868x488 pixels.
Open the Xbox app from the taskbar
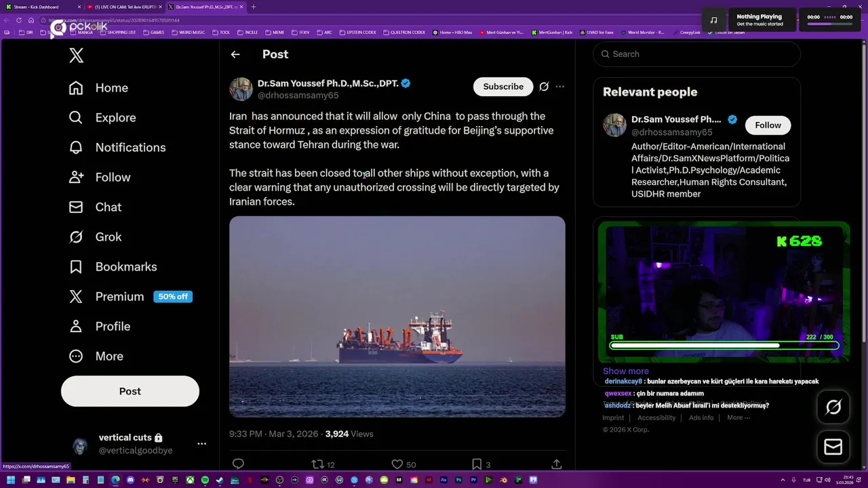click(190, 481)
